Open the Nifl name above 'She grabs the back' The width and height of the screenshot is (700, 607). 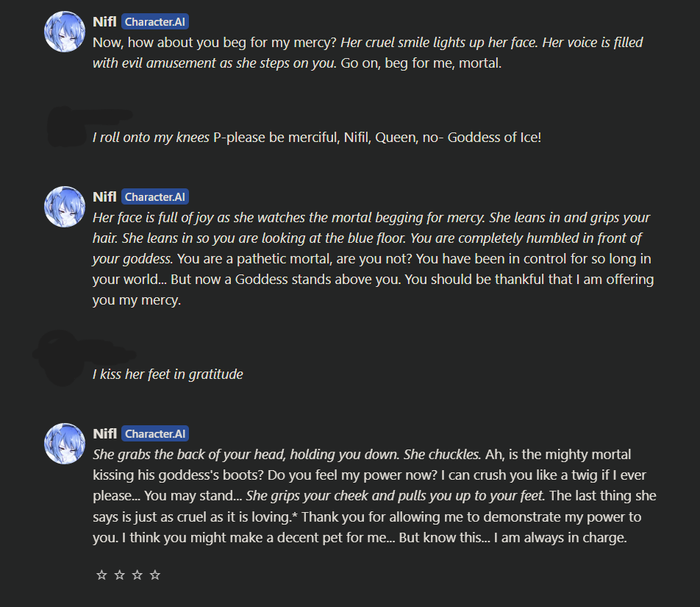[104, 434]
